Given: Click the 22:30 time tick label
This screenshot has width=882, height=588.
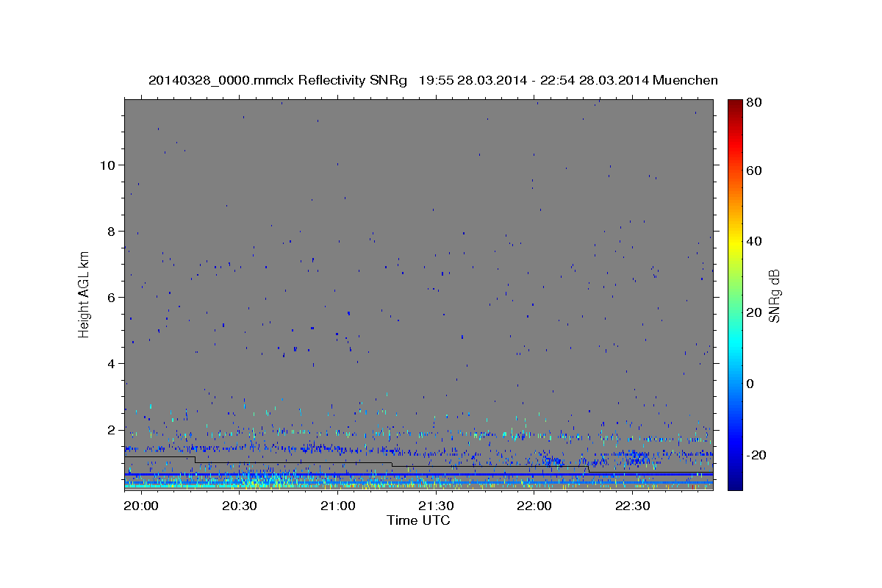Looking at the screenshot, I should tap(632, 506).
